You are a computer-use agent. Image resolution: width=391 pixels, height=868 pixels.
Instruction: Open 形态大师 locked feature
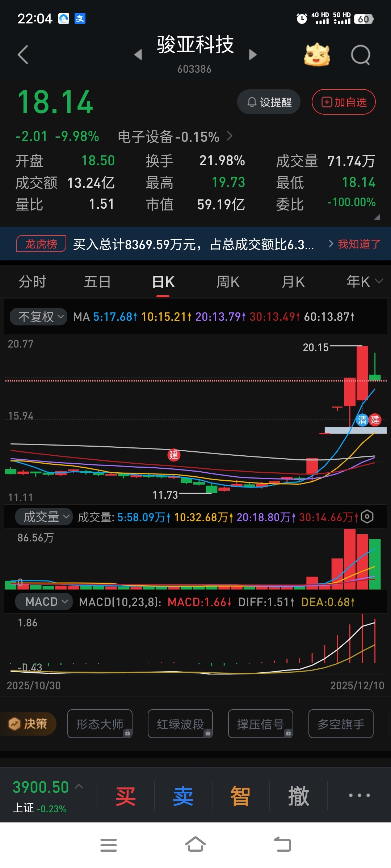(x=100, y=724)
